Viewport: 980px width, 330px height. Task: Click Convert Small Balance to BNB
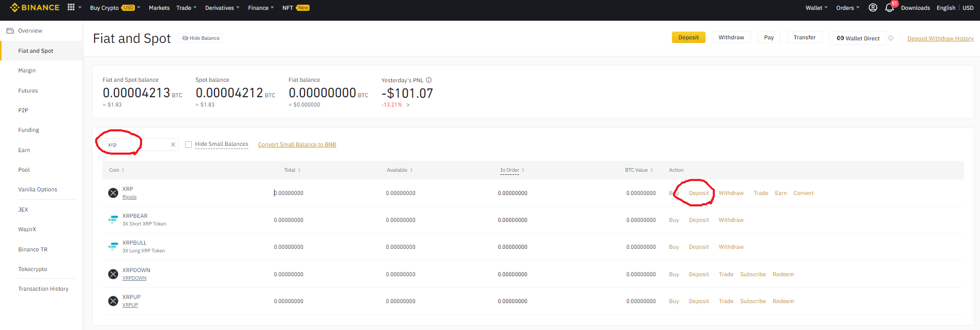(x=297, y=144)
